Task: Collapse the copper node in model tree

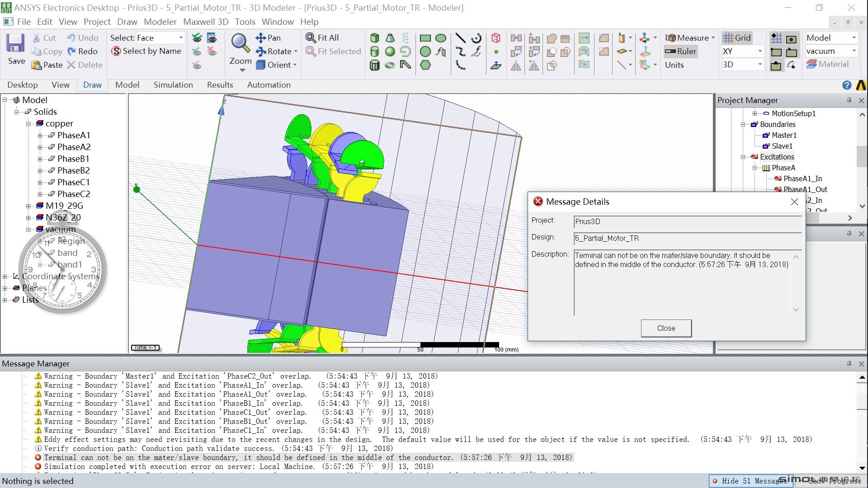Action: 28,123
